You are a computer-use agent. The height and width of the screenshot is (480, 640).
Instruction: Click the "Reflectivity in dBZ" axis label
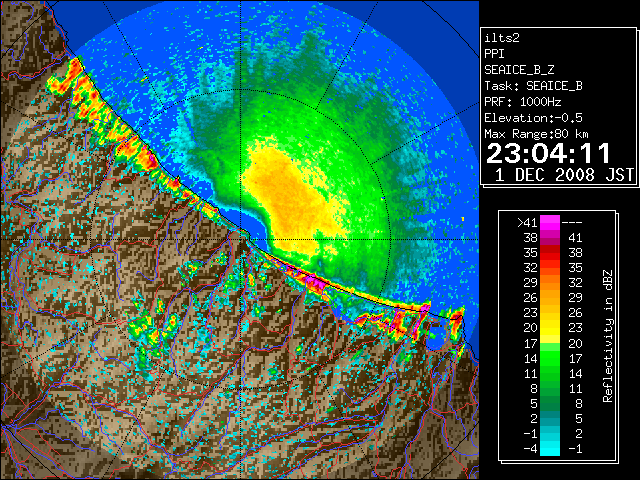[x=608, y=336]
